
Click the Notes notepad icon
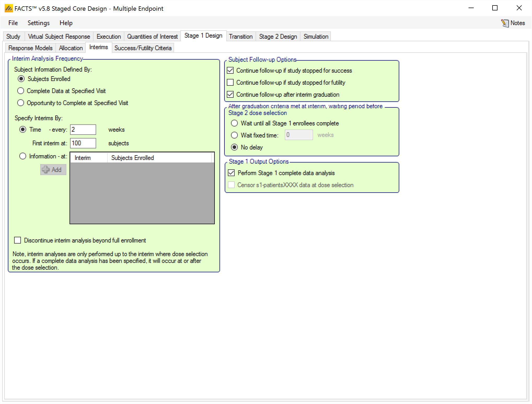click(505, 23)
